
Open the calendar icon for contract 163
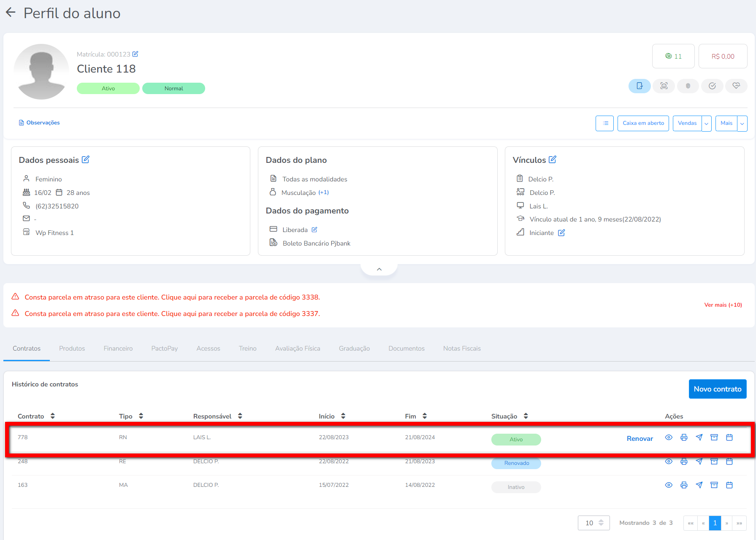click(729, 485)
